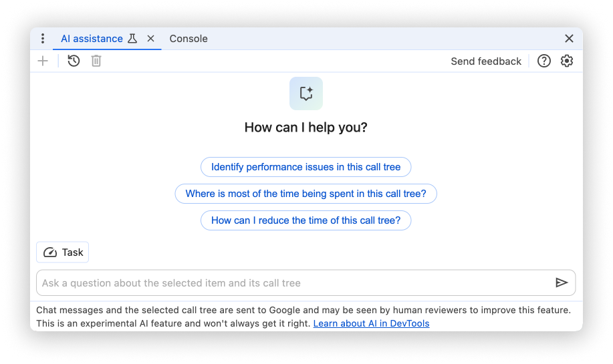Open settings with the gear icon
Viewport: 613px width, 364px height.
click(x=567, y=61)
